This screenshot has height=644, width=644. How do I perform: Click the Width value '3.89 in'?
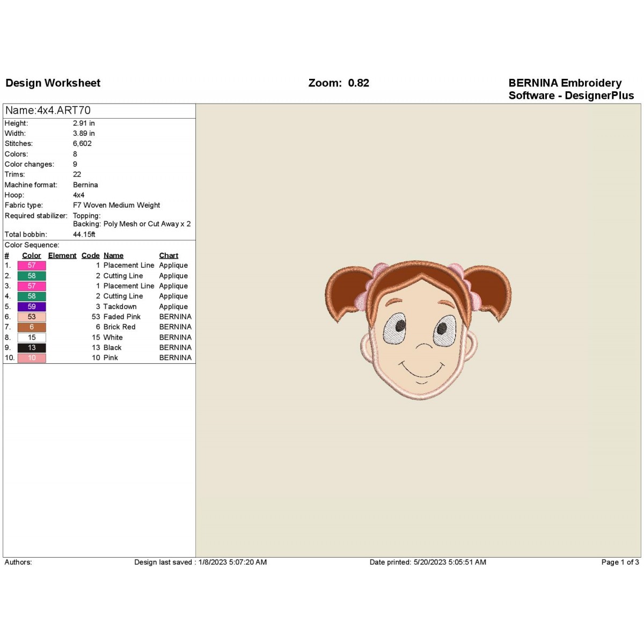point(84,134)
